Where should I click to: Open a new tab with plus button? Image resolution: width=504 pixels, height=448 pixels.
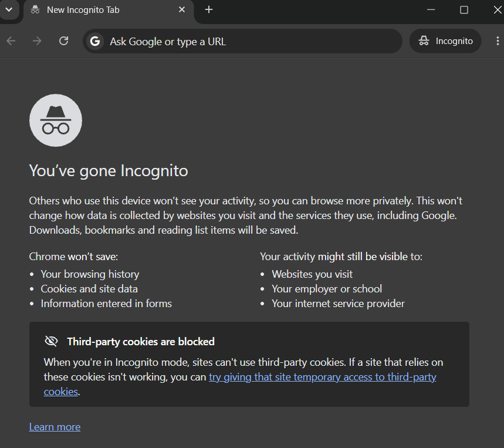coord(209,9)
